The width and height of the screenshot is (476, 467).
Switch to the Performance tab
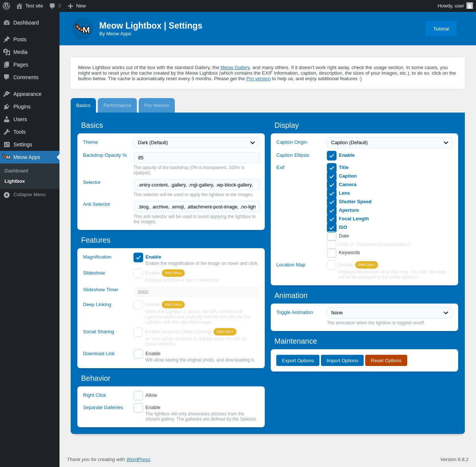tap(117, 106)
